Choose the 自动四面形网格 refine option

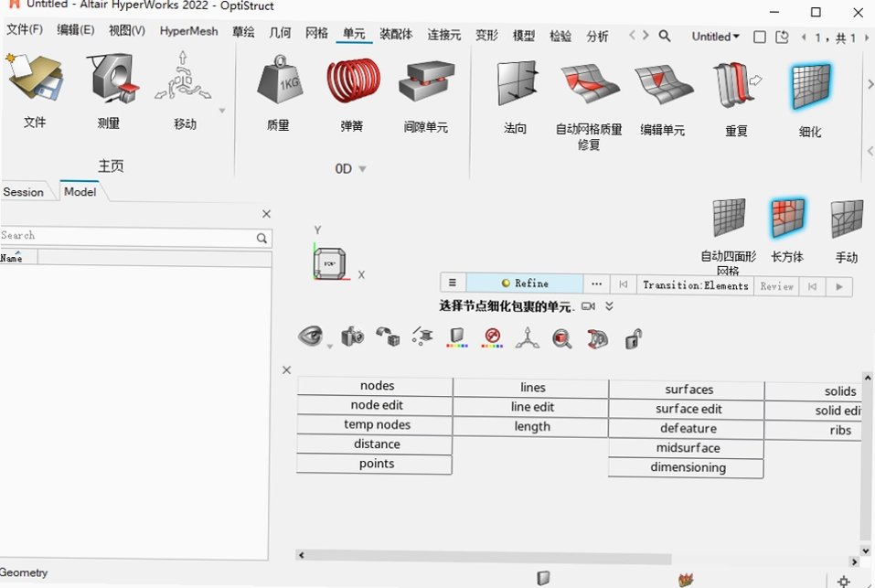pyautogui.click(x=729, y=219)
